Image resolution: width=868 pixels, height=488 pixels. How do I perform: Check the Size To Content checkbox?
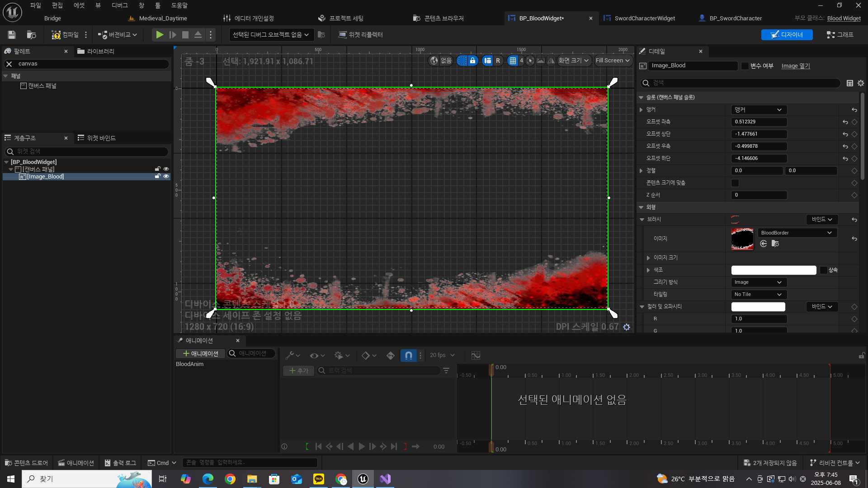pos(735,183)
